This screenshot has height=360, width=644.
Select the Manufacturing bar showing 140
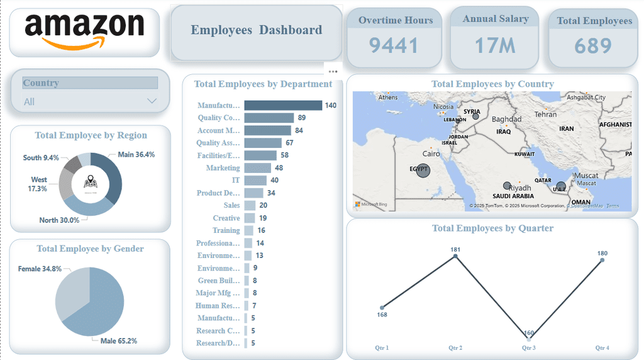pos(283,105)
